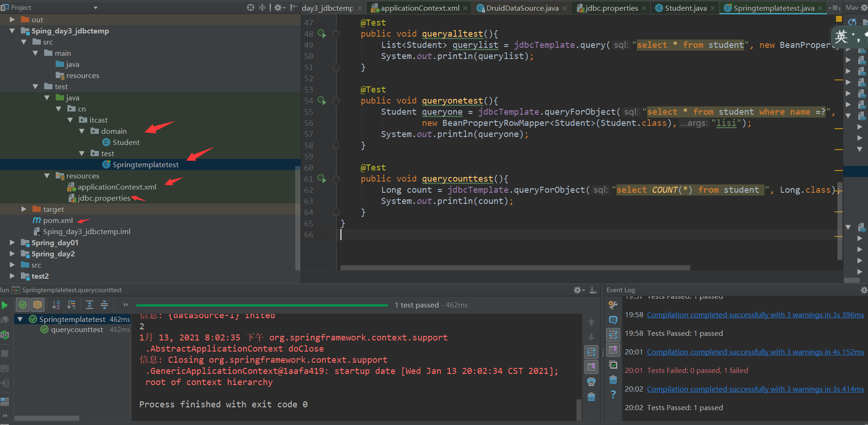Open the Project view dropdown
868x425 pixels.
(x=96, y=8)
